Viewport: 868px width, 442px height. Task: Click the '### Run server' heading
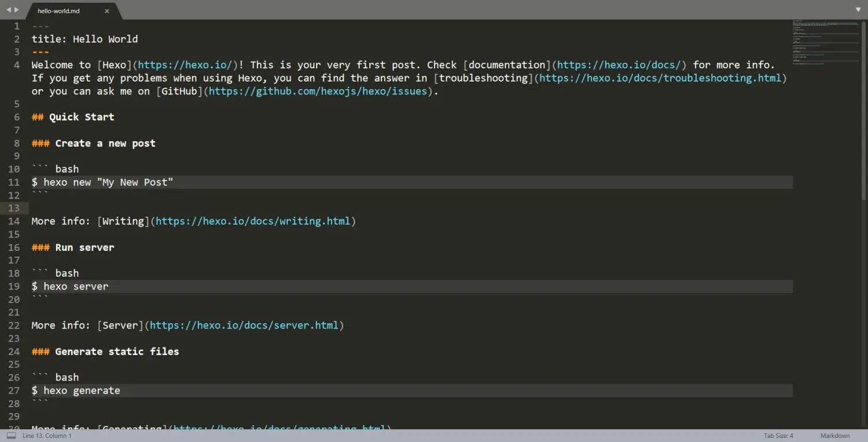tap(73, 247)
